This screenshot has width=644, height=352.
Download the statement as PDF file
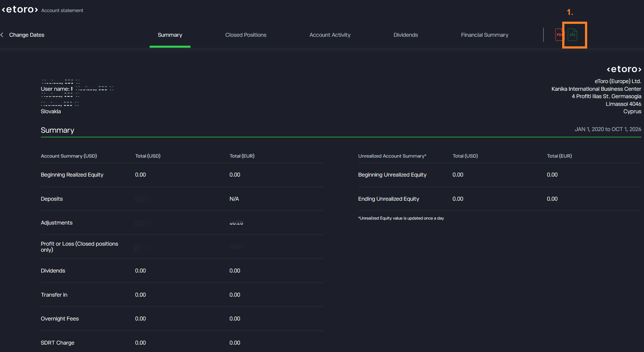tap(559, 35)
